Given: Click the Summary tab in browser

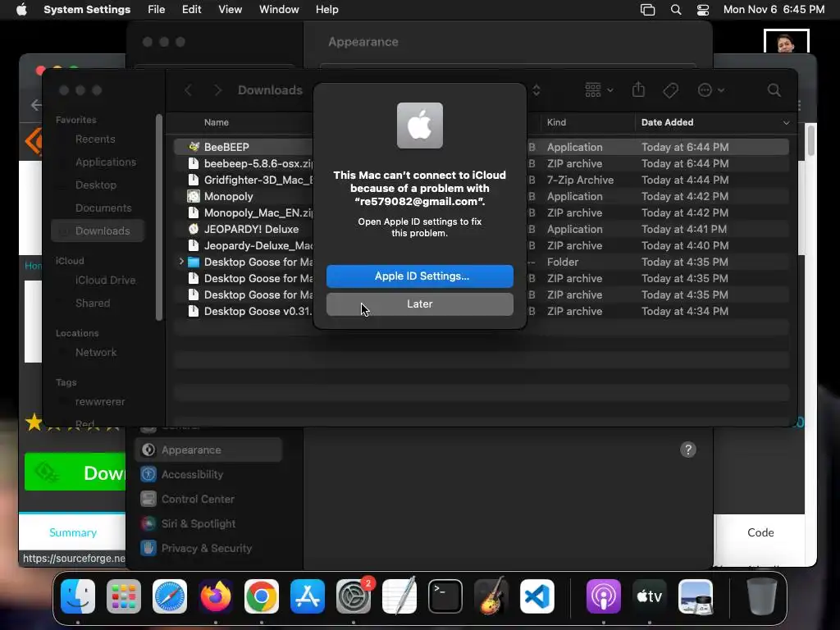Looking at the screenshot, I should coord(73,532).
